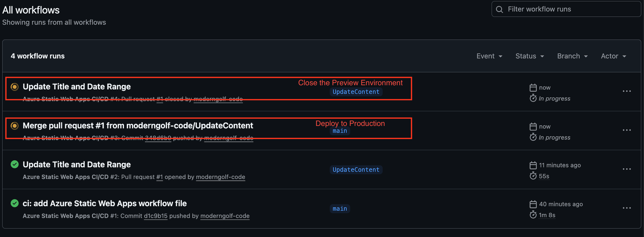Click green success check for workflow run #2
644x237 pixels.
[x=15, y=164]
